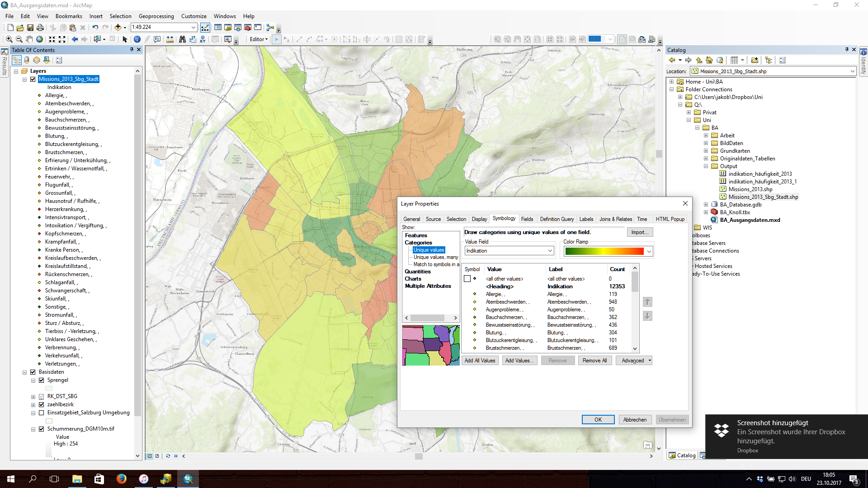Open the Value Field Indikation dropdown
The image size is (868, 488).
[550, 251]
